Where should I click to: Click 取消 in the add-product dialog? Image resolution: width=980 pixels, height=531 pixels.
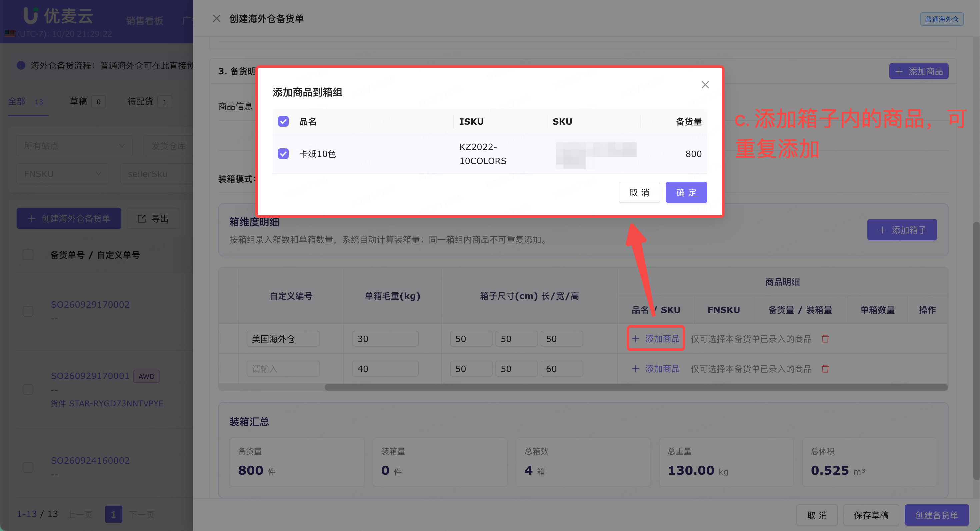point(639,192)
